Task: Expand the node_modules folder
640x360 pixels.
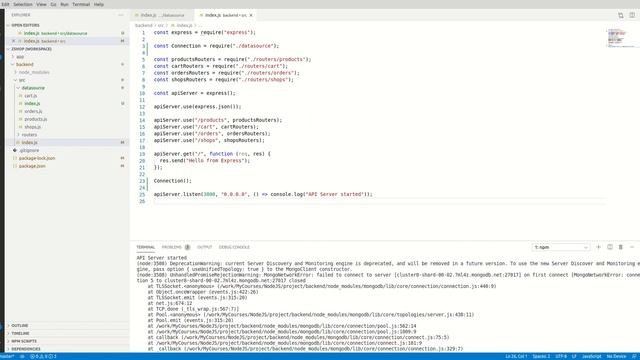Action: coord(34,72)
